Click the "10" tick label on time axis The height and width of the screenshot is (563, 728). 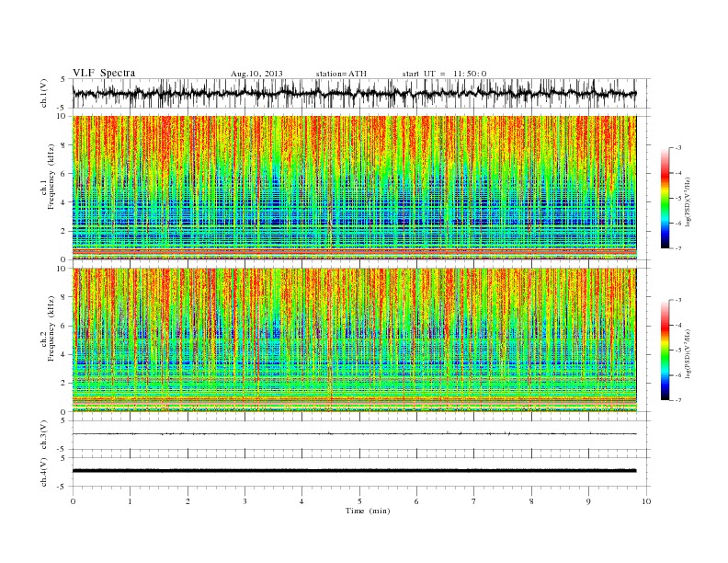tap(646, 501)
